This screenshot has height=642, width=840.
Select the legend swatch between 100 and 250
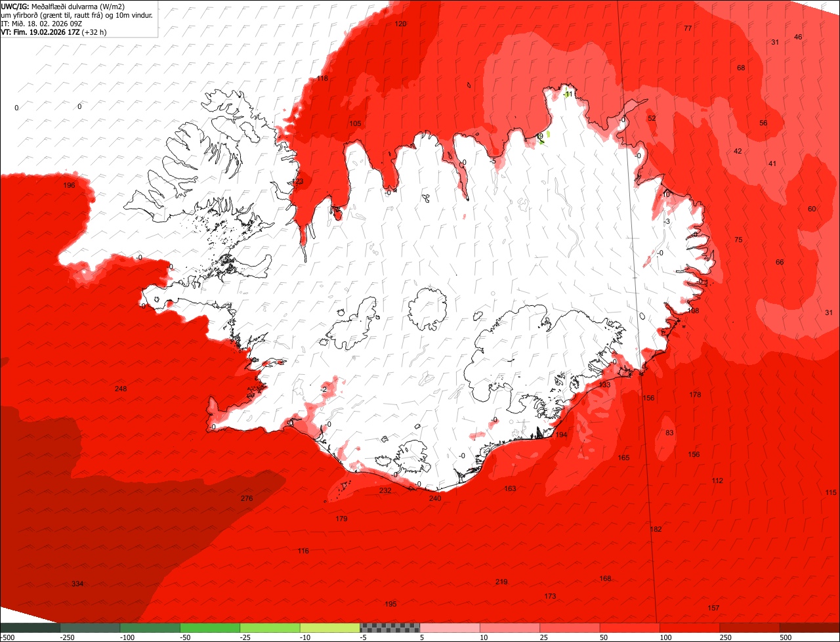[690, 628]
